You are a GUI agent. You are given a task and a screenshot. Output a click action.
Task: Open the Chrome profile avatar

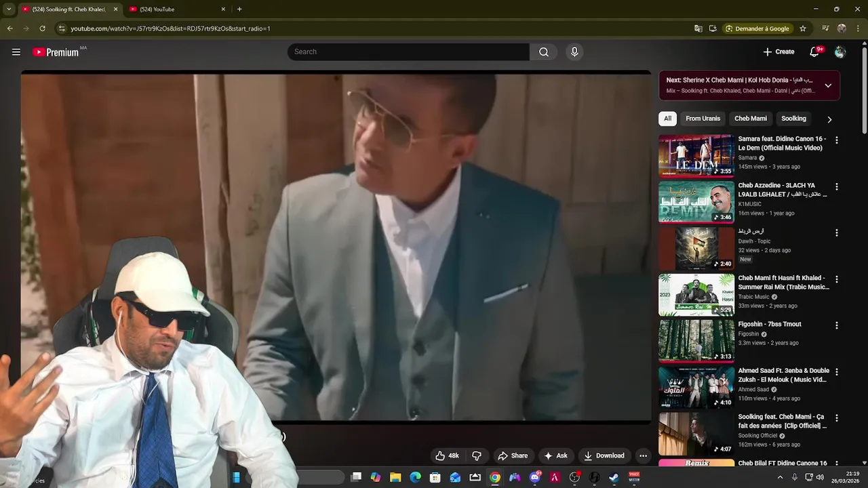pos(842,28)
